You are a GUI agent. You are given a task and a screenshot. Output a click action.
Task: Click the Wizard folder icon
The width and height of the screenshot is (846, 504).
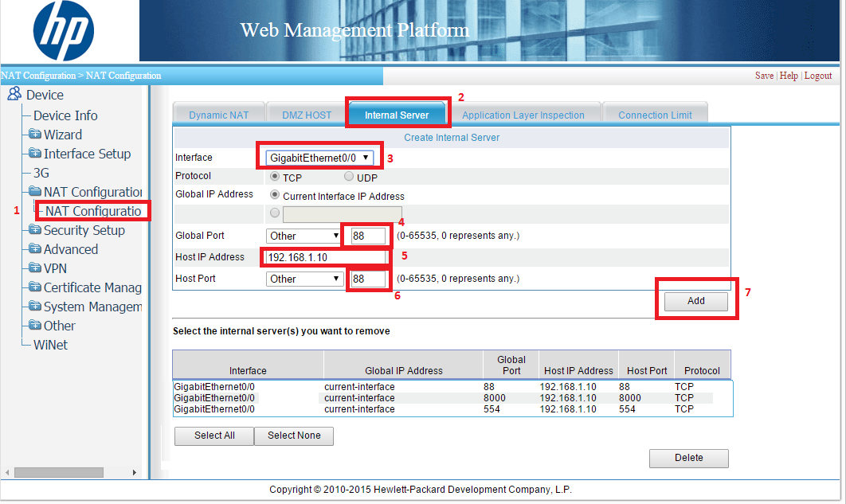35,135
